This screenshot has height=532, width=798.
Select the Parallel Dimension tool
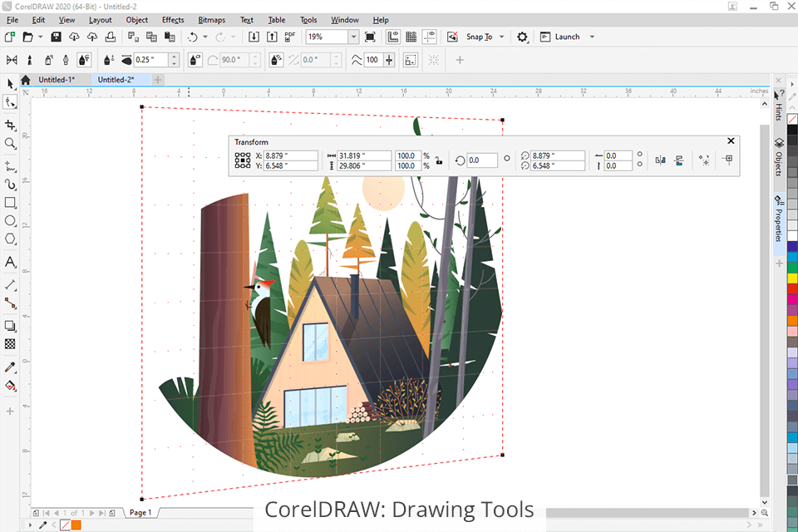10,285
